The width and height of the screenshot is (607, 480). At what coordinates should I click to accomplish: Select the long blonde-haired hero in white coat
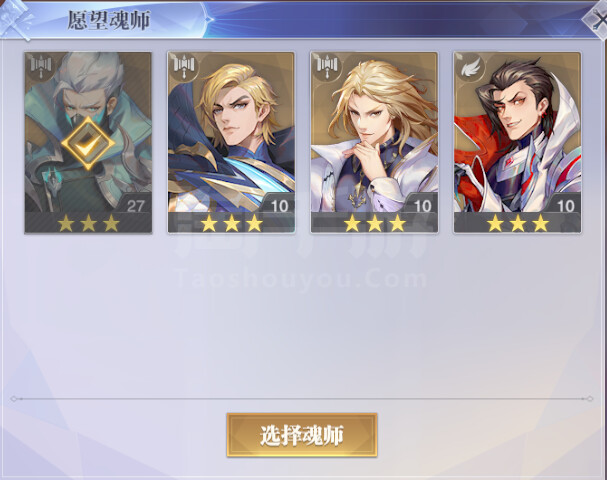click(374, 142)
